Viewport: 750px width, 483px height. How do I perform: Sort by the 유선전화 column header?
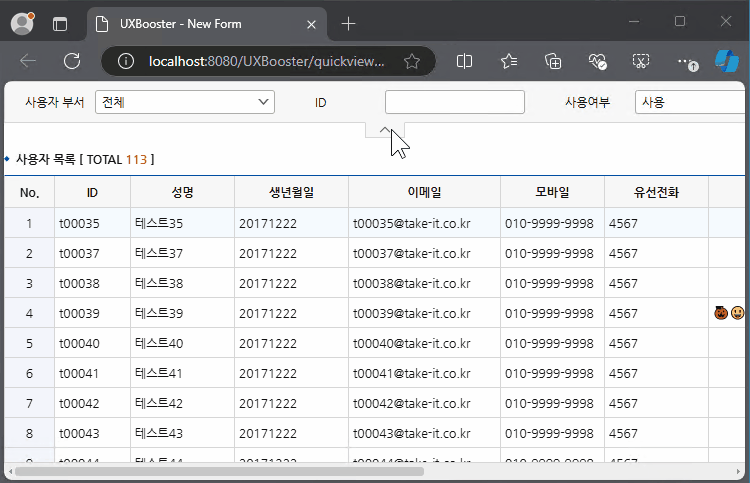point(656,192)
